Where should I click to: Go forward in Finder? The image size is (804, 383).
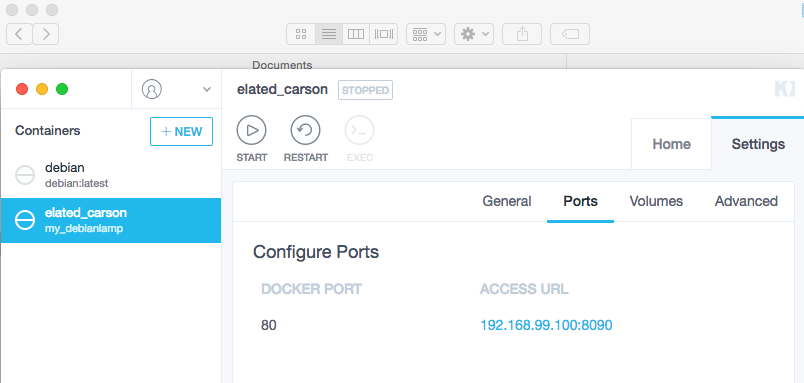46,34
